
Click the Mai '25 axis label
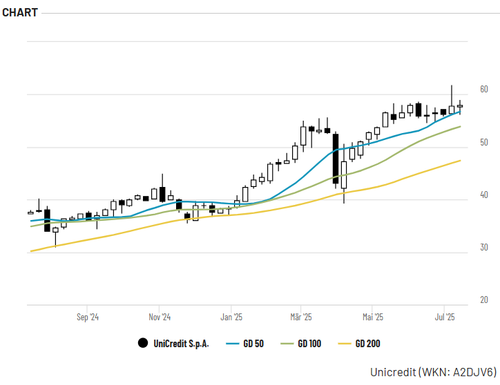click(373, 317)
